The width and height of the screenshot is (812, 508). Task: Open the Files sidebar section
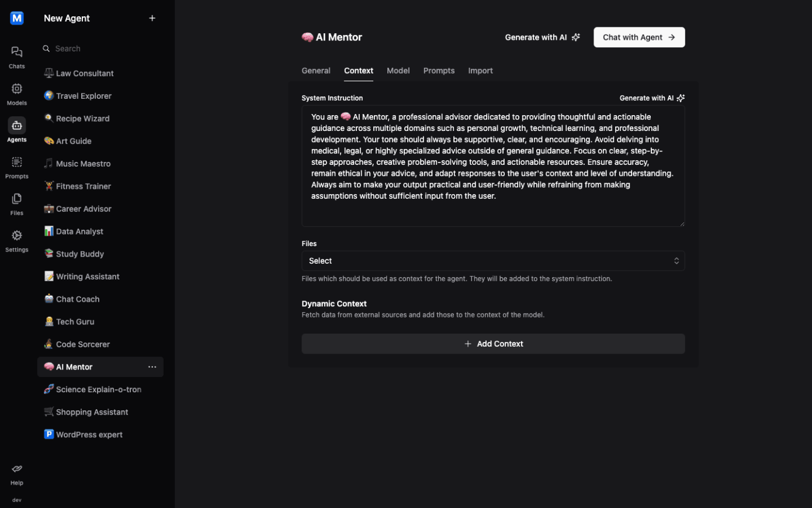tap(16, 204)
